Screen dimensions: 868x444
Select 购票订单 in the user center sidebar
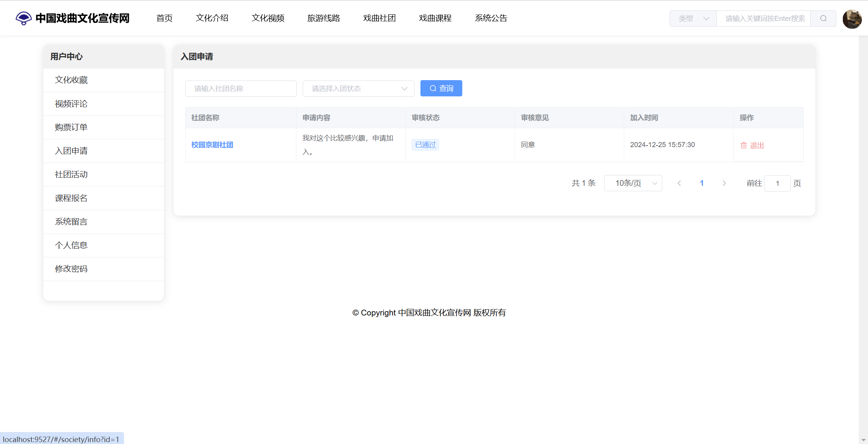[71, 127]
